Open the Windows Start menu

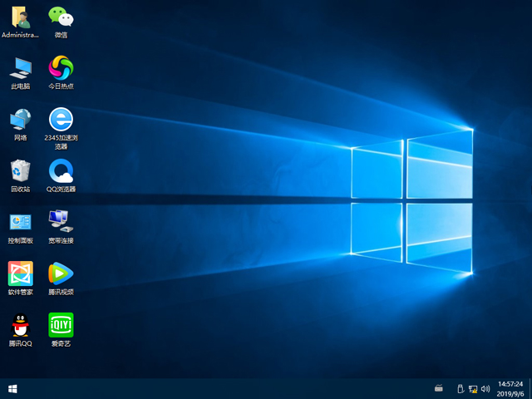12,388
